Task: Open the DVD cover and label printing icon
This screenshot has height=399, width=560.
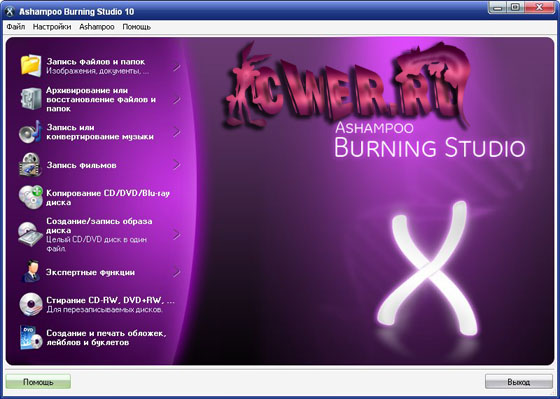Action: point(31,337)
